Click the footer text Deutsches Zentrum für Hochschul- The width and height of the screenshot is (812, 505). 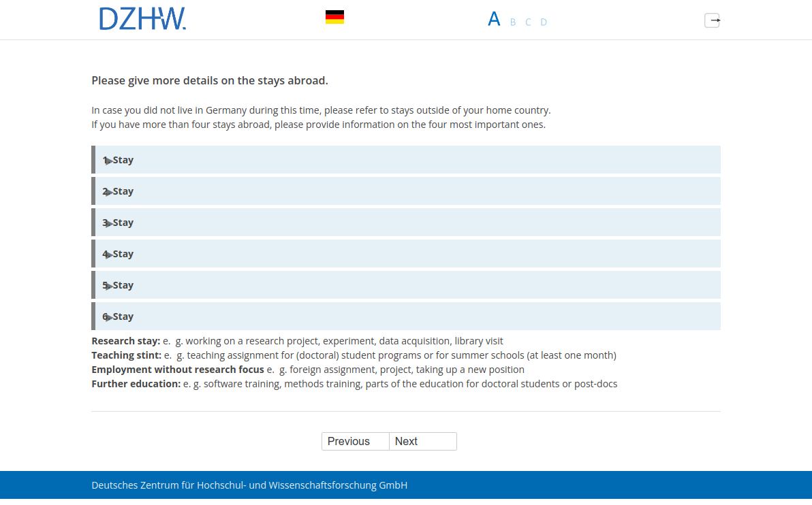click(249, 485)
